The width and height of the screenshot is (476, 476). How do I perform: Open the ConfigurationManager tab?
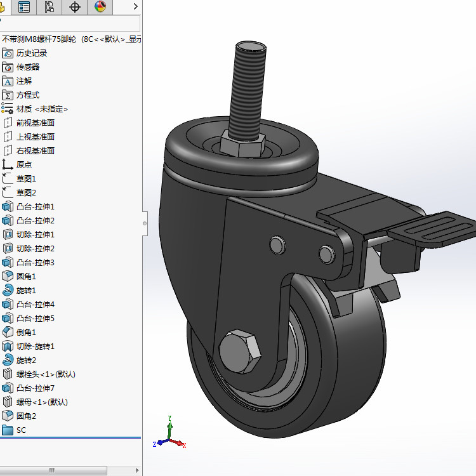pos(49,7)
